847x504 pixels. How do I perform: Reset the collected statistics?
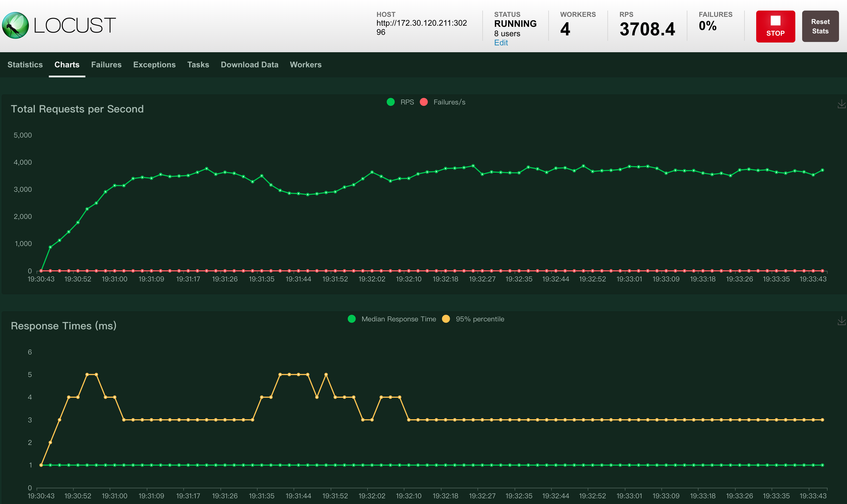coord(820,27)
